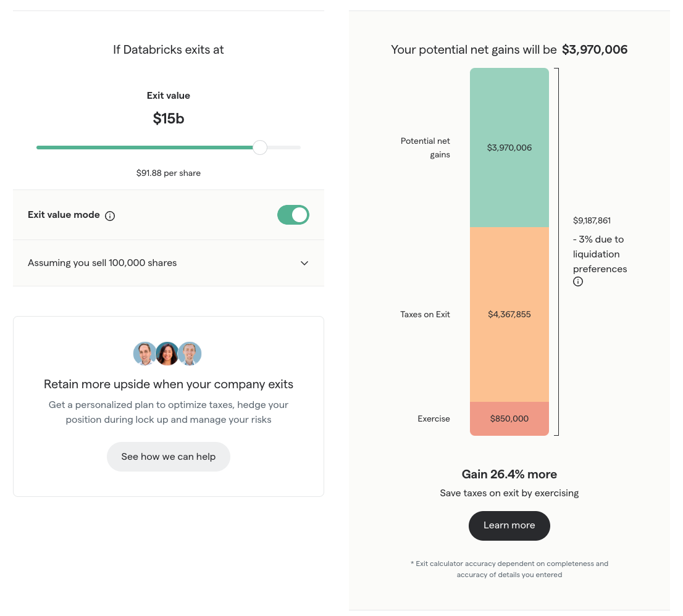Click the $9,187,861 total value label
683x616 pixels.
(x=592, y=220)
